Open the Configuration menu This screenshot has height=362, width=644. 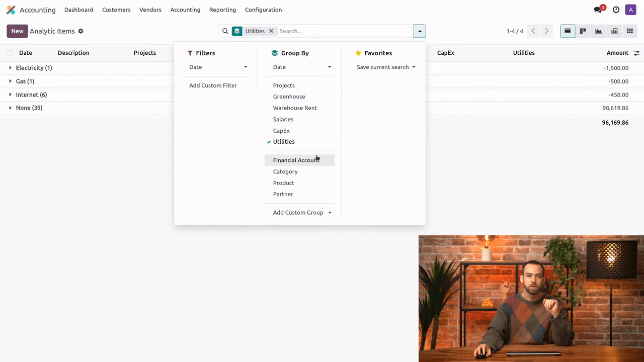(263, 10)
